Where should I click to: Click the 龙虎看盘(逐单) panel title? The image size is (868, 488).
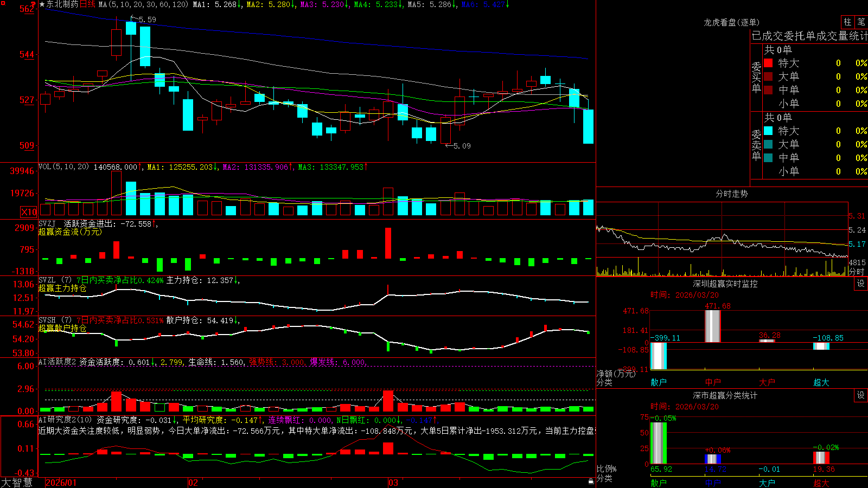[x=732, y=22]
